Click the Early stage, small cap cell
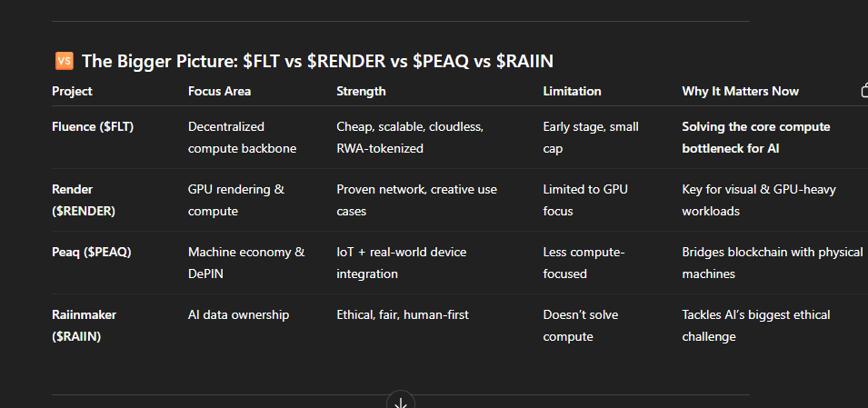The width and height of the screenshot is (868, 408). 591,138
